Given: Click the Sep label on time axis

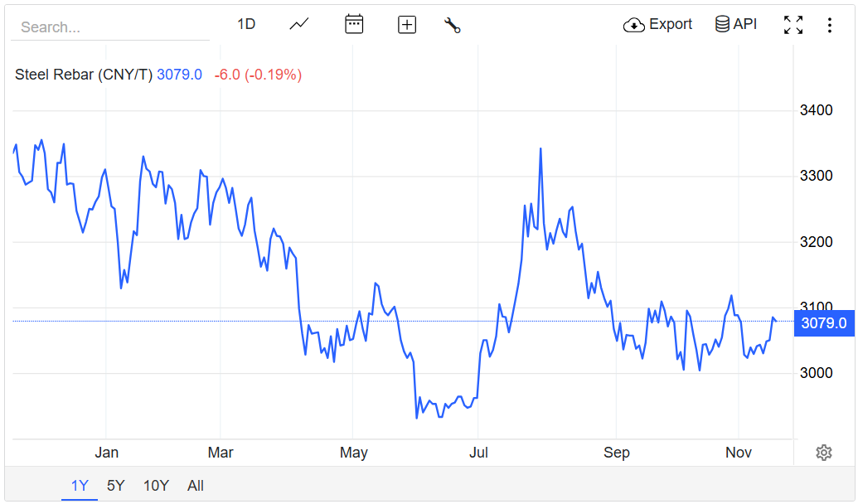Looking at the screenshot, I should click(616, 453).
